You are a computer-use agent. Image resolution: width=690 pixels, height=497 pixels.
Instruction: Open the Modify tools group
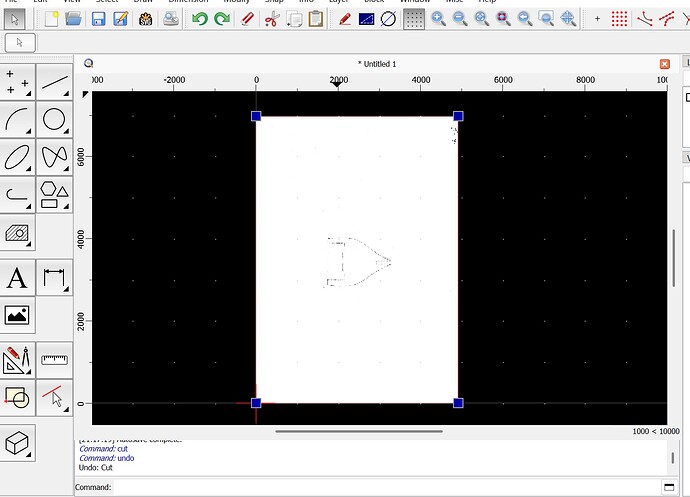click(17, 361)
